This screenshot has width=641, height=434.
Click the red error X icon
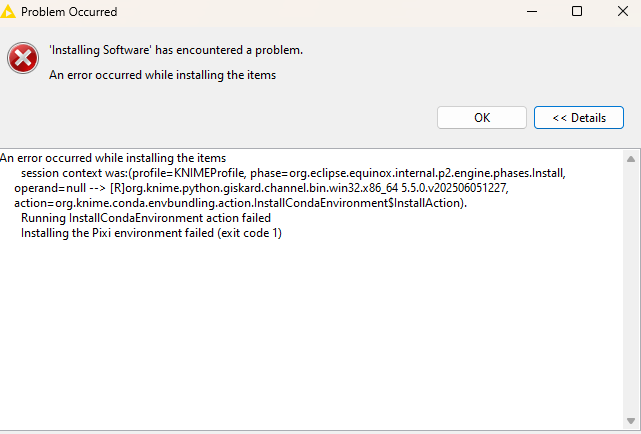coord(23,58)
